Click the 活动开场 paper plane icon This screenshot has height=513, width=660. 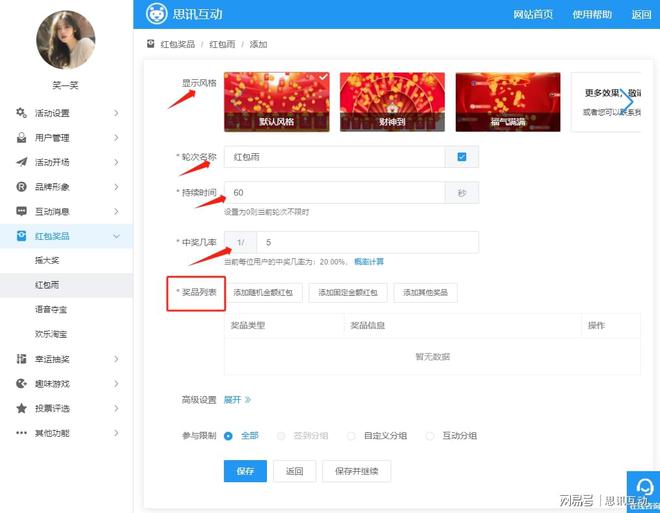[x=22, y=162]
